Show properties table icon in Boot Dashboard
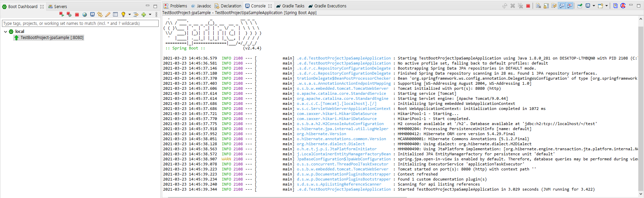Screen dimensions: 644x198 (x=115, y=14)
